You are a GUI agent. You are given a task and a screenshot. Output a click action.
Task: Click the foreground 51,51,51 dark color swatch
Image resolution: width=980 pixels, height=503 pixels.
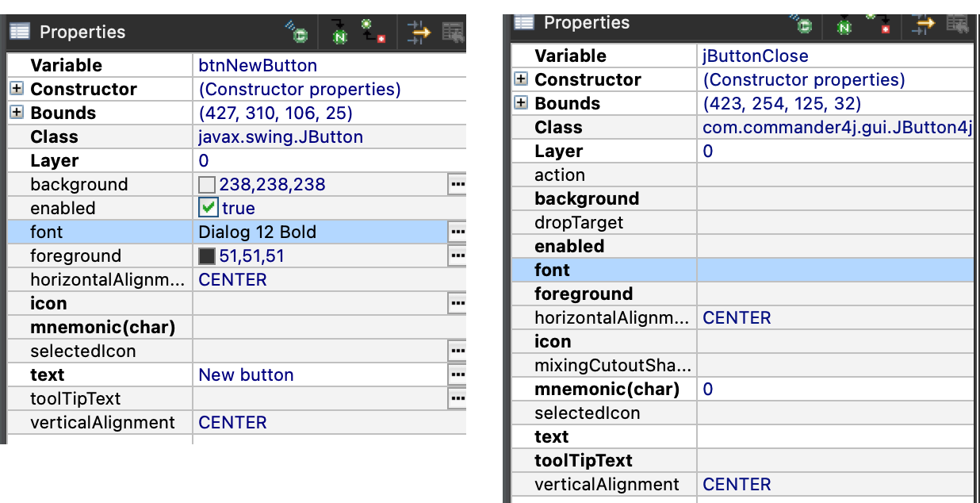pos(207,256)
